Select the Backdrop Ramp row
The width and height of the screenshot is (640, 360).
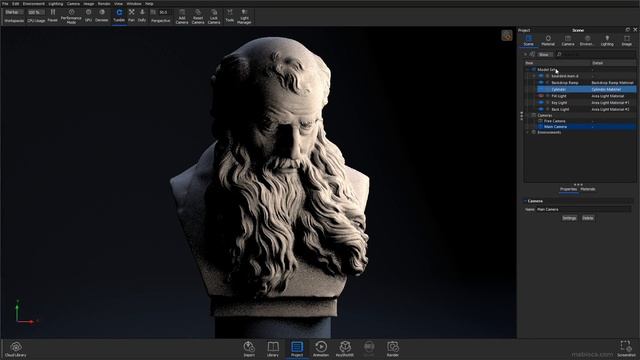pyautogui.click(x=587, y=82)
